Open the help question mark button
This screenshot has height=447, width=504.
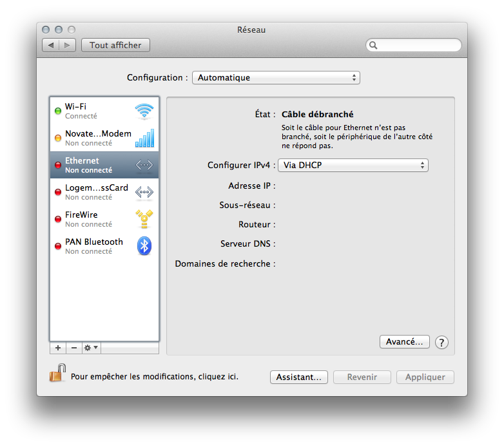pyautogui.click(x=441, y=343)
